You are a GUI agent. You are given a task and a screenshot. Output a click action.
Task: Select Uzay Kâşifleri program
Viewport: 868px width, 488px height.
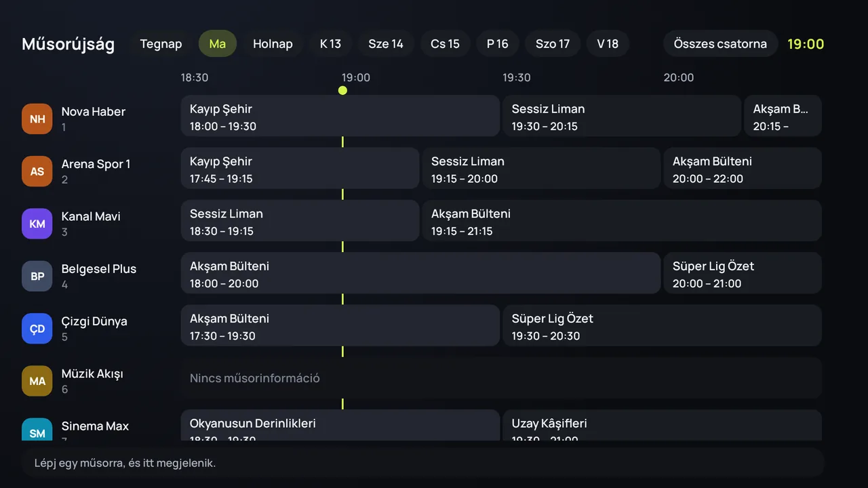[662, 426]
